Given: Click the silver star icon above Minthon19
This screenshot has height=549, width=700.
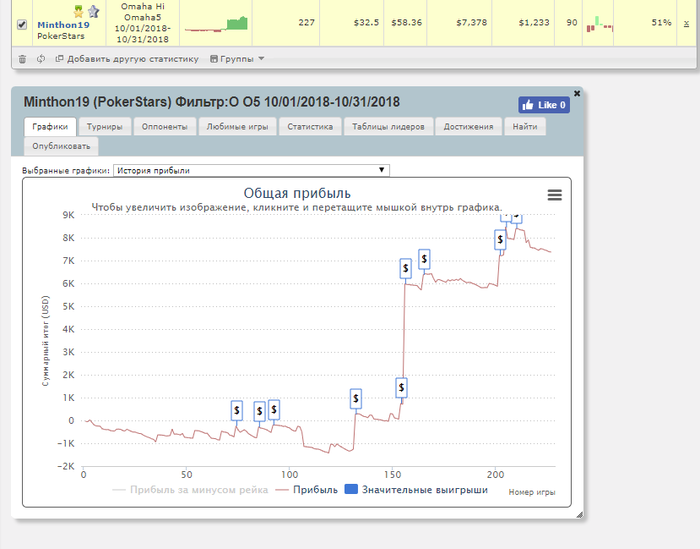Looking at the screenshot, I should (93, 11).
